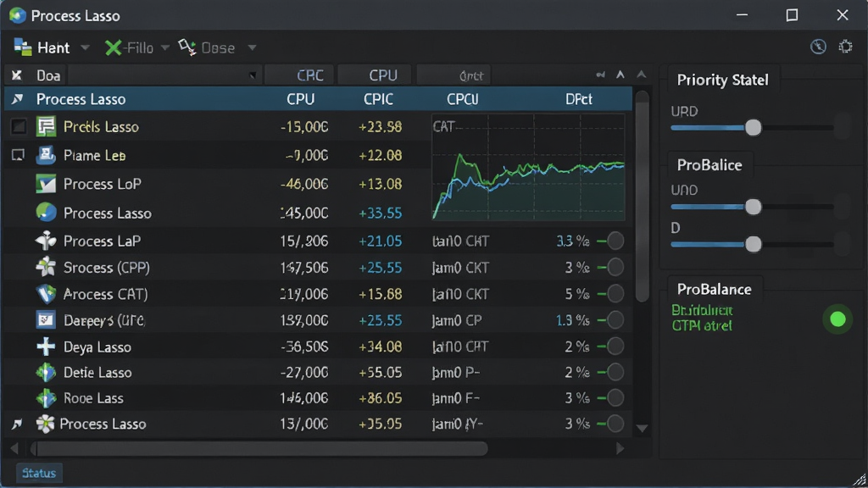Tick the checkbox for Prelis Lasso

click(x=19, y=127)
